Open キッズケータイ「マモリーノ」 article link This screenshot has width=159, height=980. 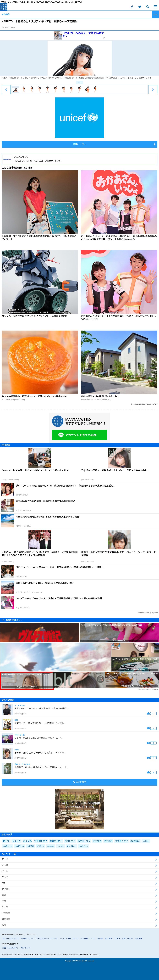click(x=59, y=598)
